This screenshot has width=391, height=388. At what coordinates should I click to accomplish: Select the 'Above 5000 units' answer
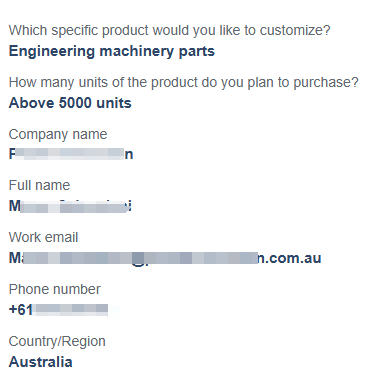[70, 103]
